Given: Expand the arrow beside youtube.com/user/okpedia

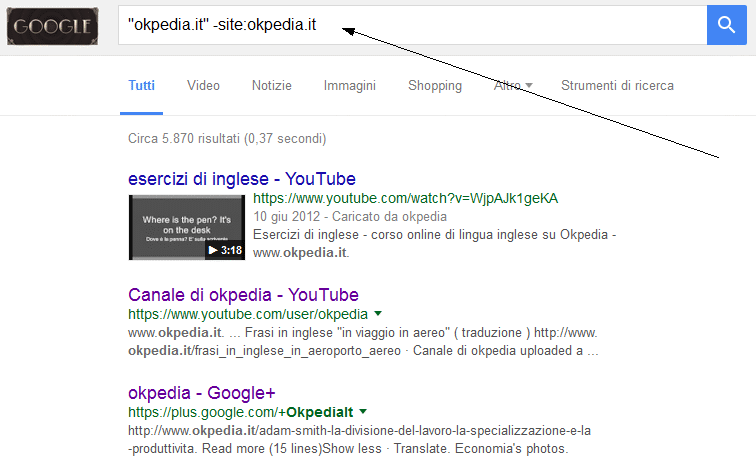Looking at the screenshot, I should point(378,314).
